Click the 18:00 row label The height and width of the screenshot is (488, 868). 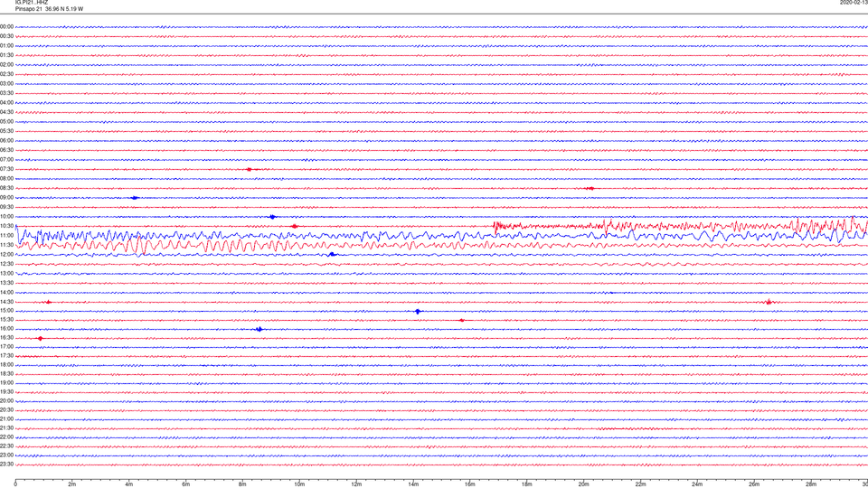click(6, 364)
